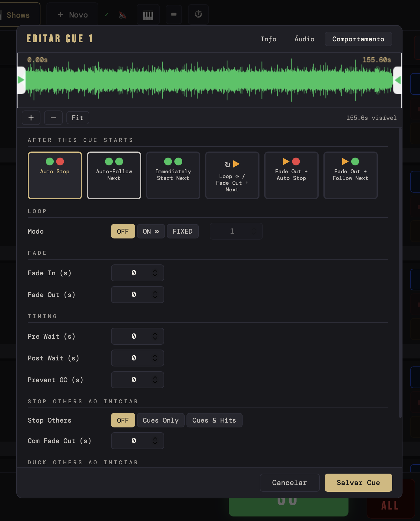Image resolution: width=420 pixels, height=521 pixels.
Task: Set loop Modo to ON ∞
Action: click(151, 231)
